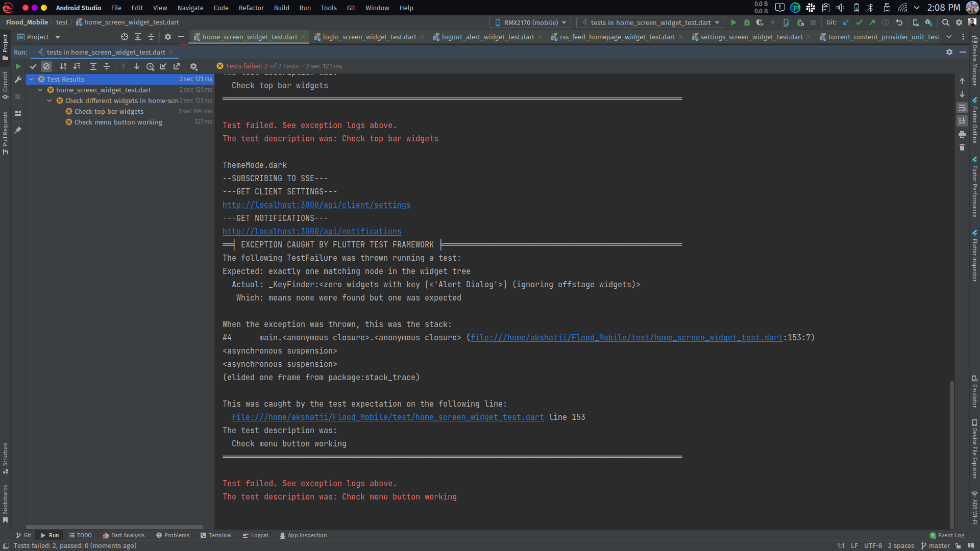The image size is (980, 551).
Task: Open device selector RMX2170 (mobile)
Action: click(x=530, y=22)
